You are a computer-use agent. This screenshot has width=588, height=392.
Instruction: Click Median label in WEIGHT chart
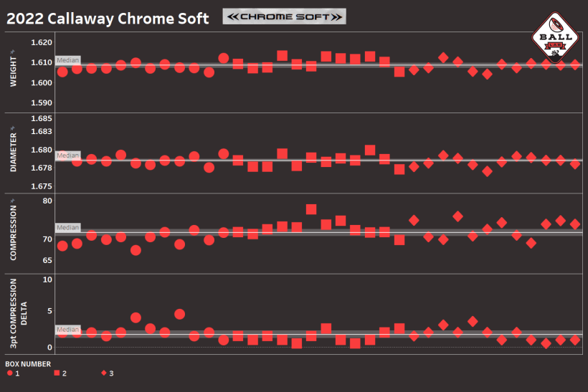pyautogui.click(x=67, y=61)
